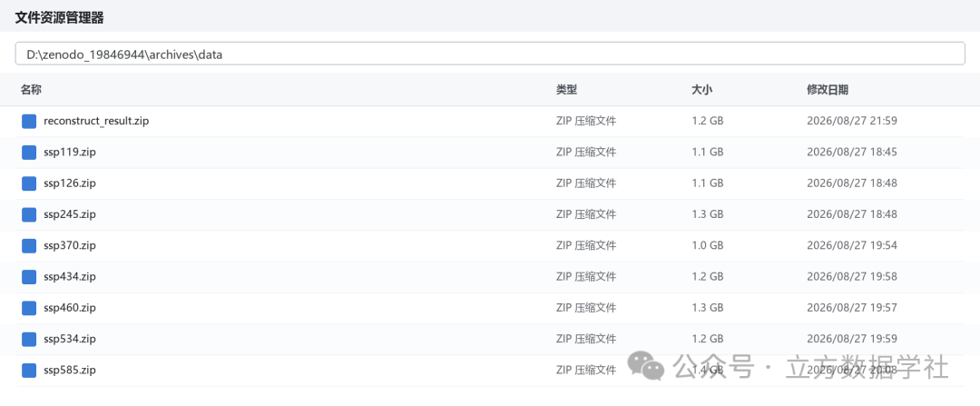
Task: Select ZIP 压缩文件 type for ssp460.zip
Action: (x=586, y=308)
